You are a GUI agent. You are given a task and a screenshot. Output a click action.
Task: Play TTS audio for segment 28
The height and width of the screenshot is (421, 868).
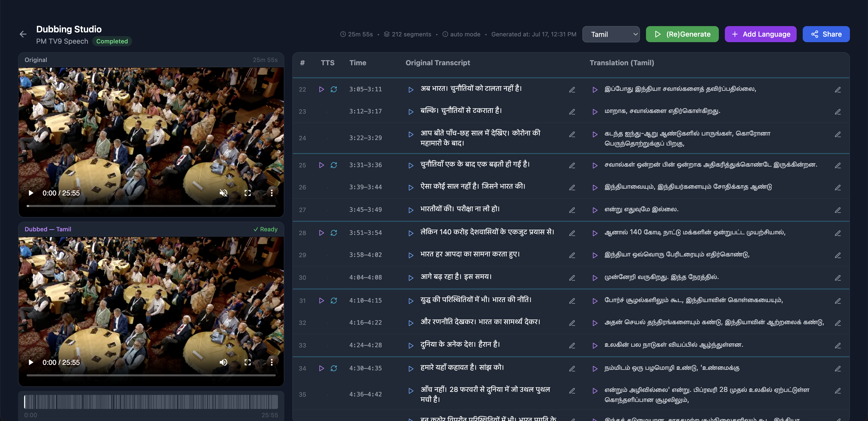[x=321, y=233]
